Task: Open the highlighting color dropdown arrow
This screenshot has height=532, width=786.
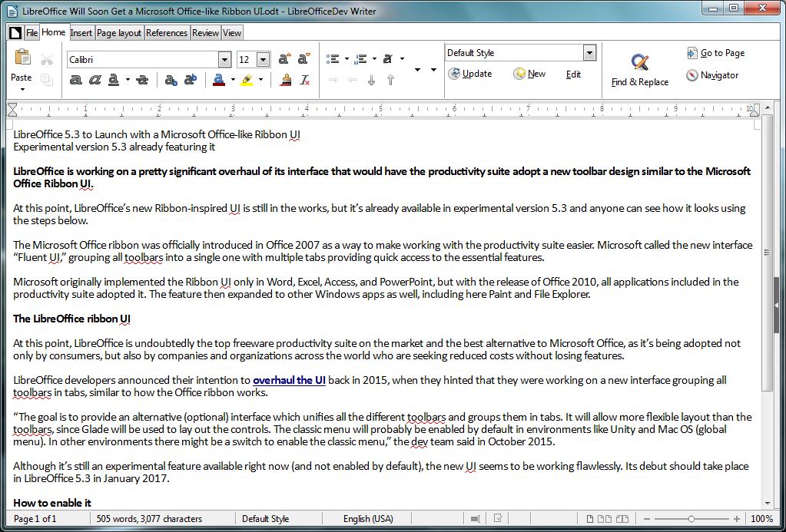Action: coord(260,80)
